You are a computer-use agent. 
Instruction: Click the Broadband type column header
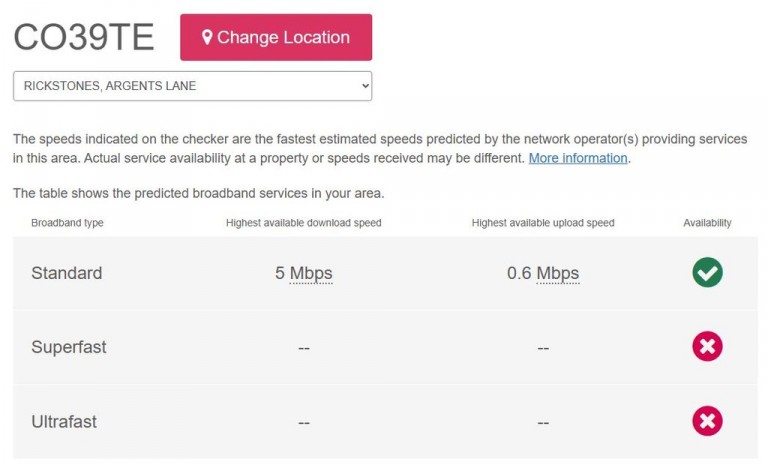67,223
